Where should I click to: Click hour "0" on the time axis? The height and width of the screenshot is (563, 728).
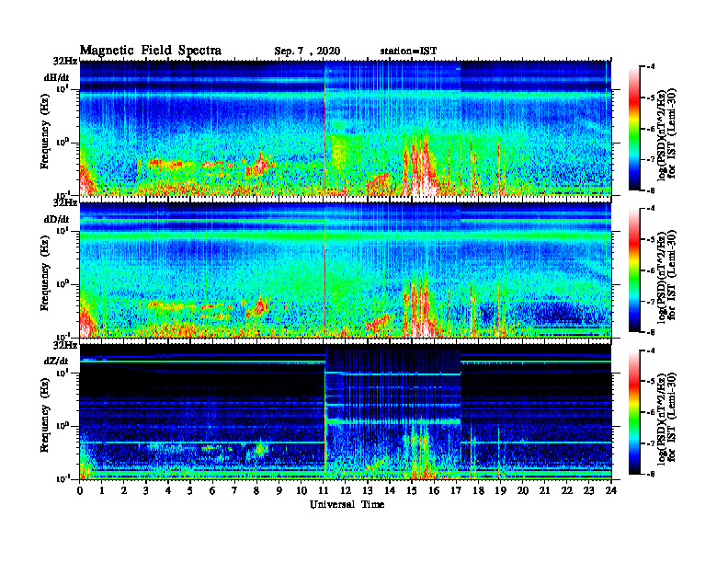point(80,490)
